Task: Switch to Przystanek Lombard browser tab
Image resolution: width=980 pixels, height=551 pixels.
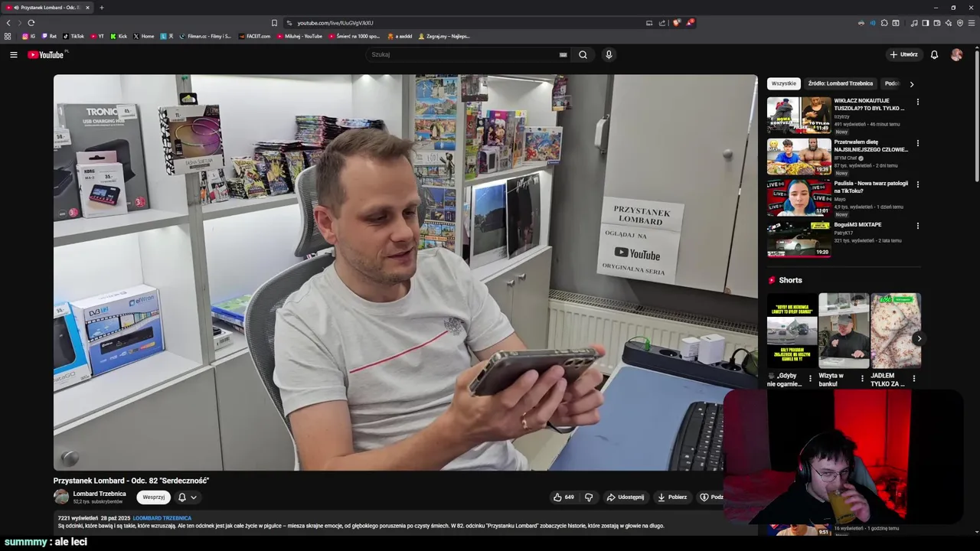Action: 47,8
